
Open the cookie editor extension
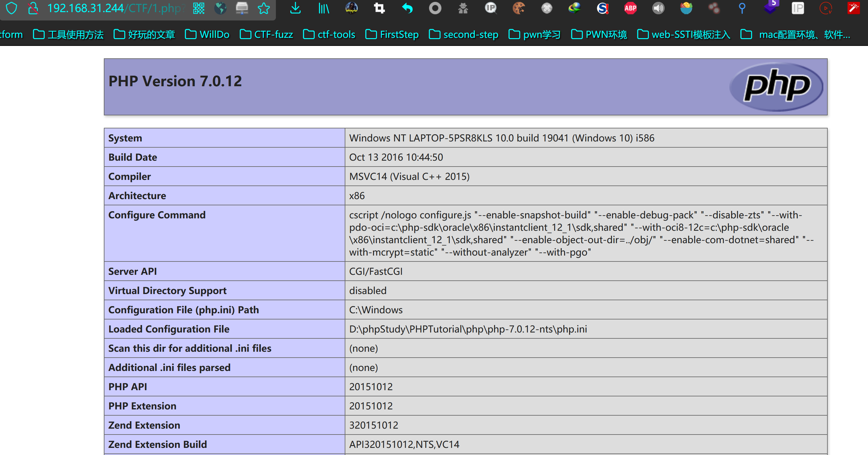tap(519, 8)
